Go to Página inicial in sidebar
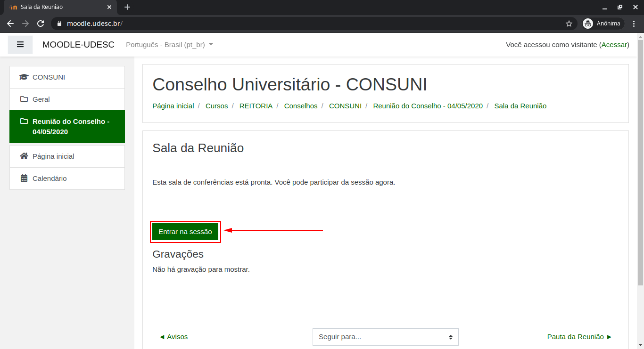Image resolution: width=644 pixels, height=349 pixels. tap(53, 156)
